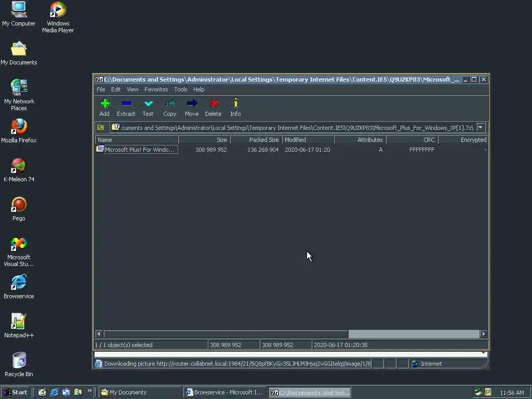Sort by the Modified column header
This screenshot has height=399, width=532.
[x=308, y=140]
